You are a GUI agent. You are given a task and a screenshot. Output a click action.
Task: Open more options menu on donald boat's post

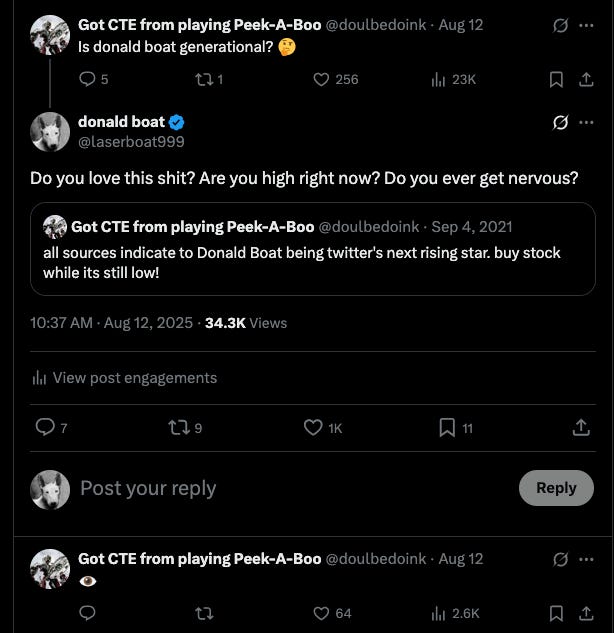tap(585, 122)
